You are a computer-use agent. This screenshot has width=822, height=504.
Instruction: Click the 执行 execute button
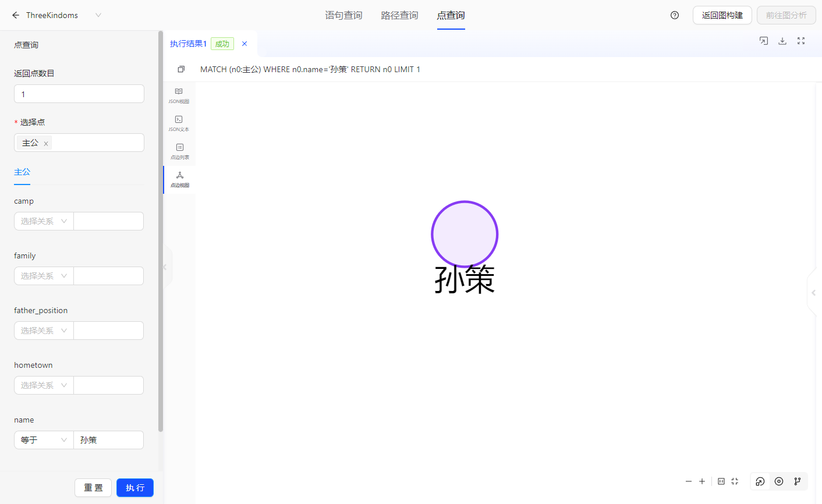(135, 488)
